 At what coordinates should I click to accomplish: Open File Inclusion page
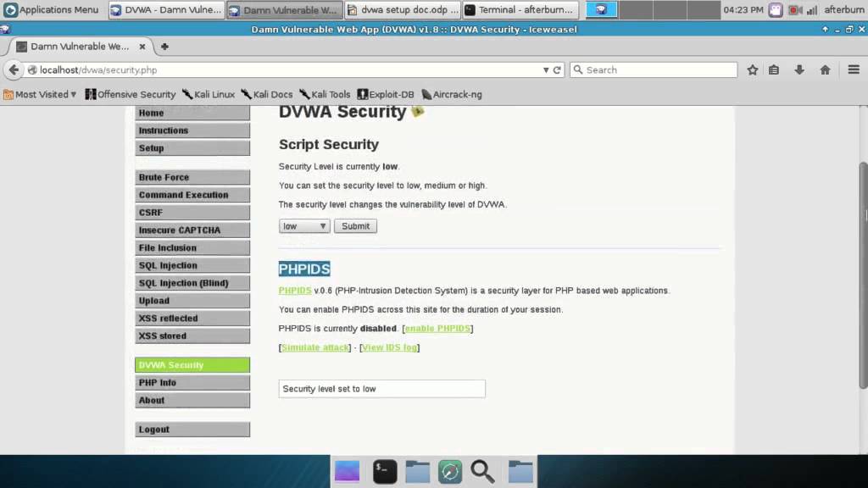pos(192,248)
